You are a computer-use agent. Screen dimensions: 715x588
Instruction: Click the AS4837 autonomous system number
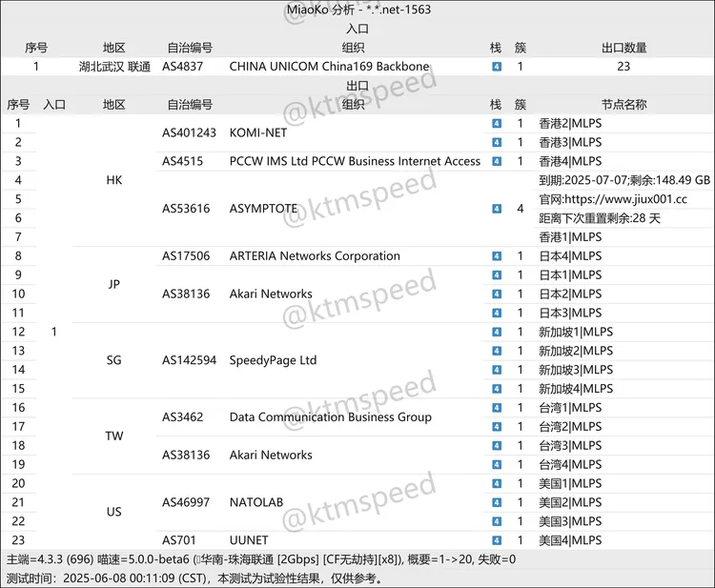pyautogui.click(x=182, y=67)
